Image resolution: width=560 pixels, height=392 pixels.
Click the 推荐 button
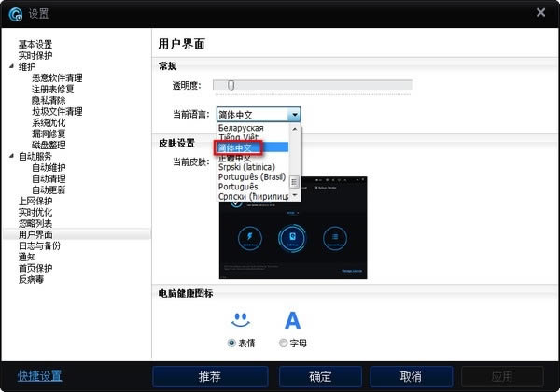(210, 376)
